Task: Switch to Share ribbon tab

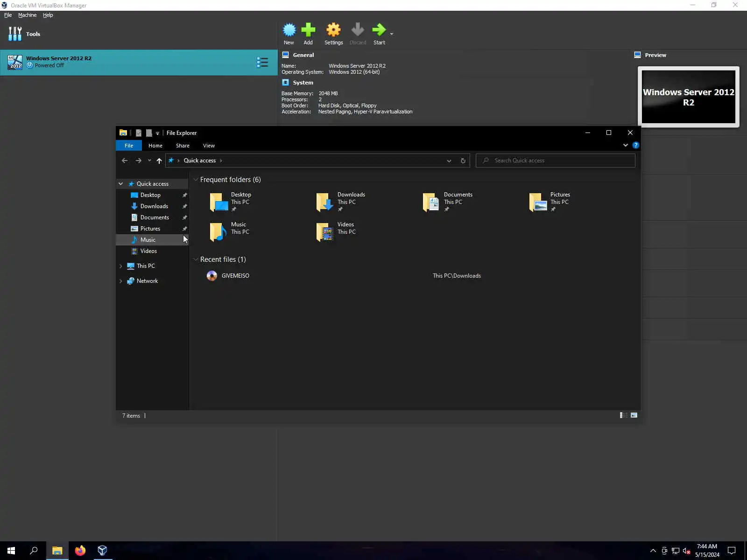Action: click(183, 146)
